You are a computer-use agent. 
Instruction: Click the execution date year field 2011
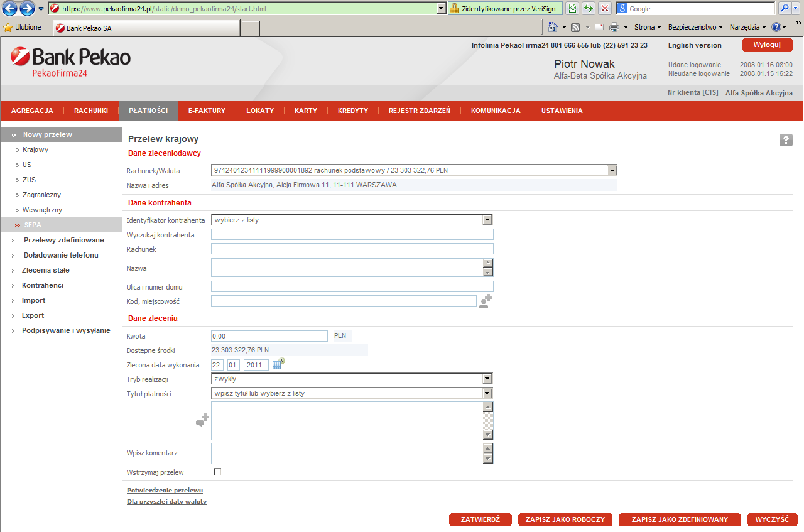256,364
